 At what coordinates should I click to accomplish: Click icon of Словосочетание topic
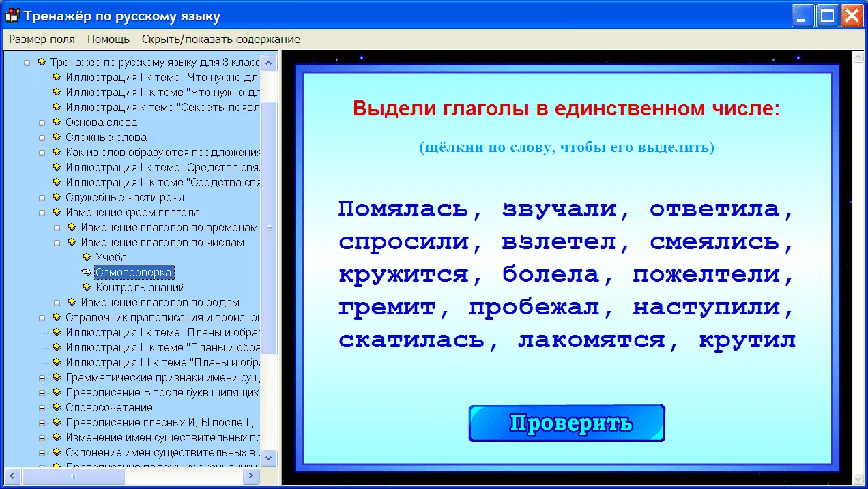point(56,407)
